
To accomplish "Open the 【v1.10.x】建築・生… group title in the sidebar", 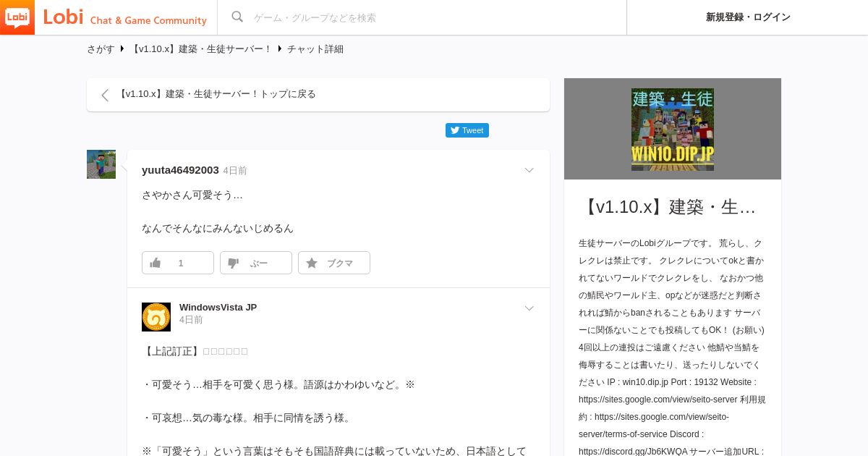I will tap(669, 207).
